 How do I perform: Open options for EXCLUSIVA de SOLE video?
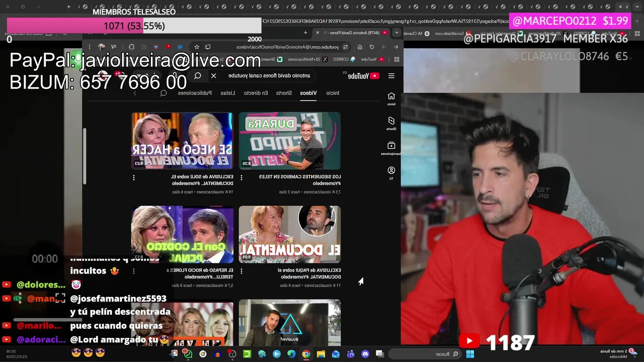(x=134, y=177)
